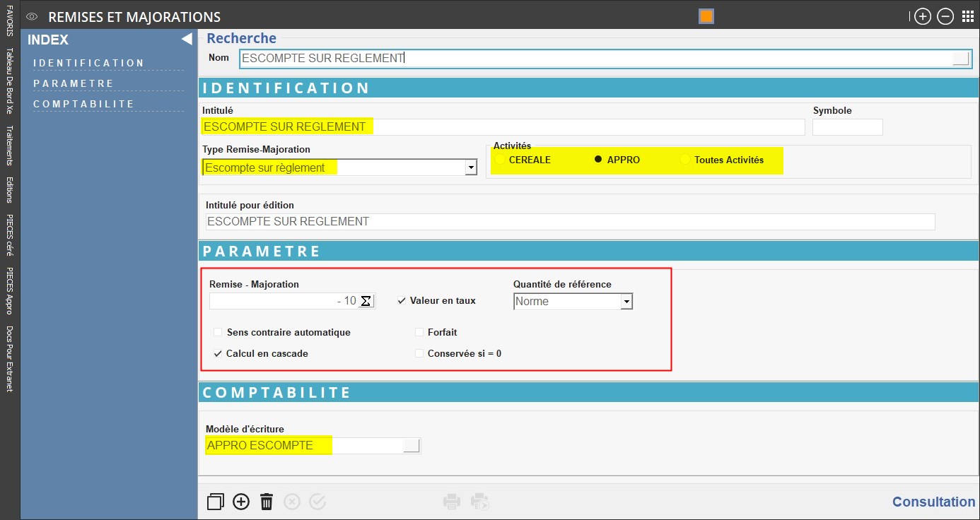The image size is (980, 520).
Task: Click the Nom search browse button
Action: [x=960, y=59]
